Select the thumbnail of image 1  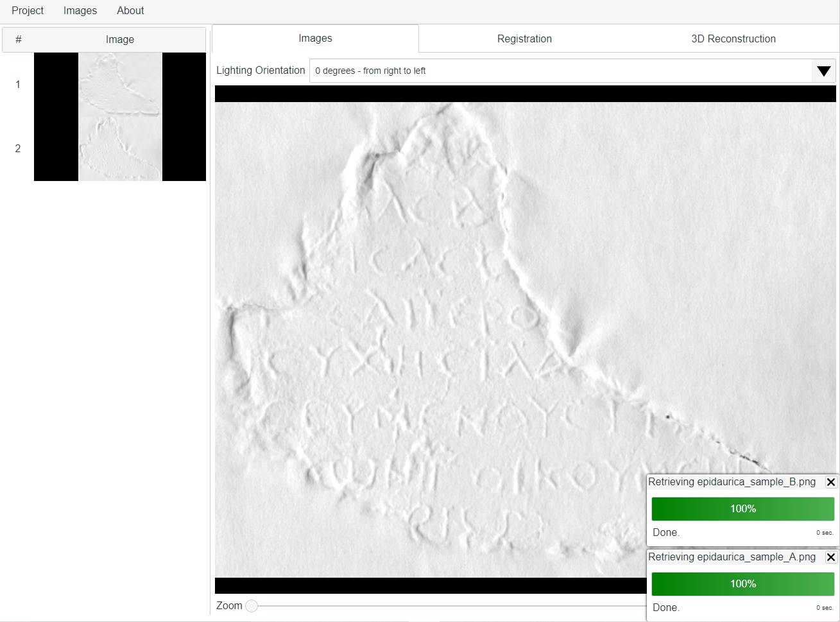tap(120, 85)
